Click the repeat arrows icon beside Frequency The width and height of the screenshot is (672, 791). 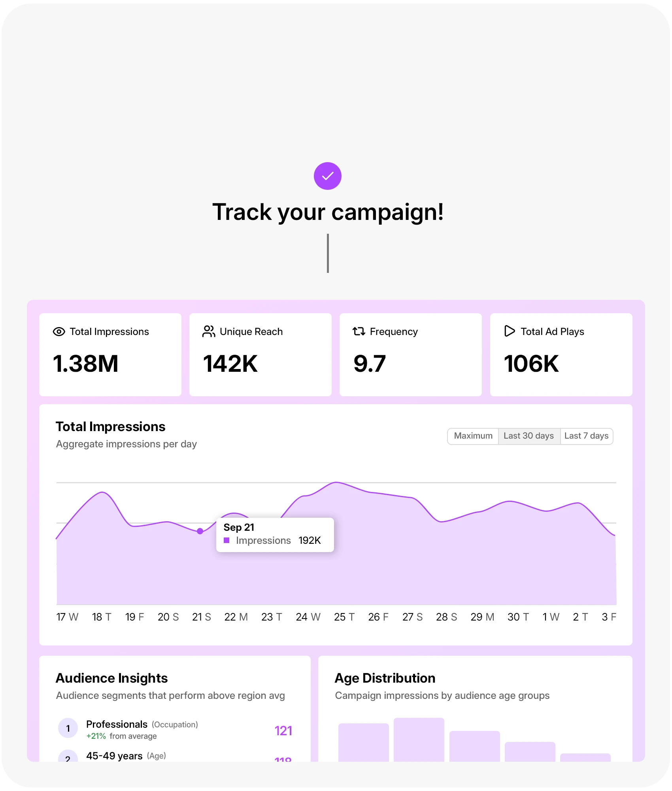(359, 332)
